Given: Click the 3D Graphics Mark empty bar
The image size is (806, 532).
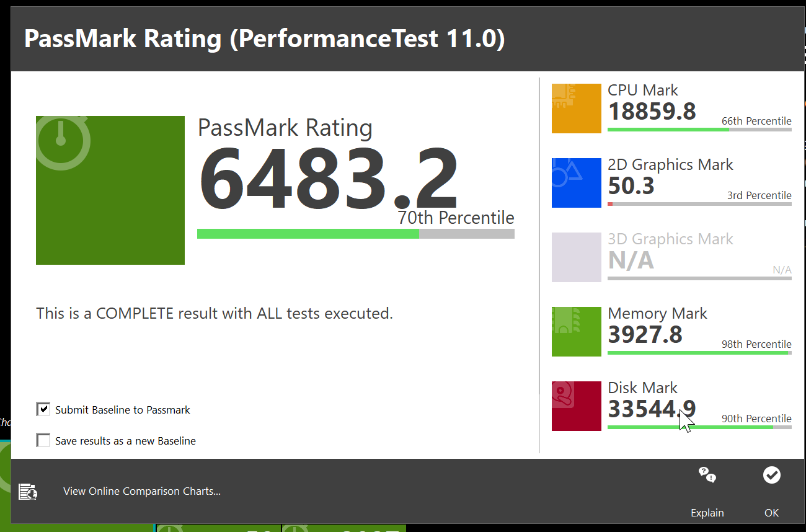Looking at the screenshot, I should pos(699,278).
